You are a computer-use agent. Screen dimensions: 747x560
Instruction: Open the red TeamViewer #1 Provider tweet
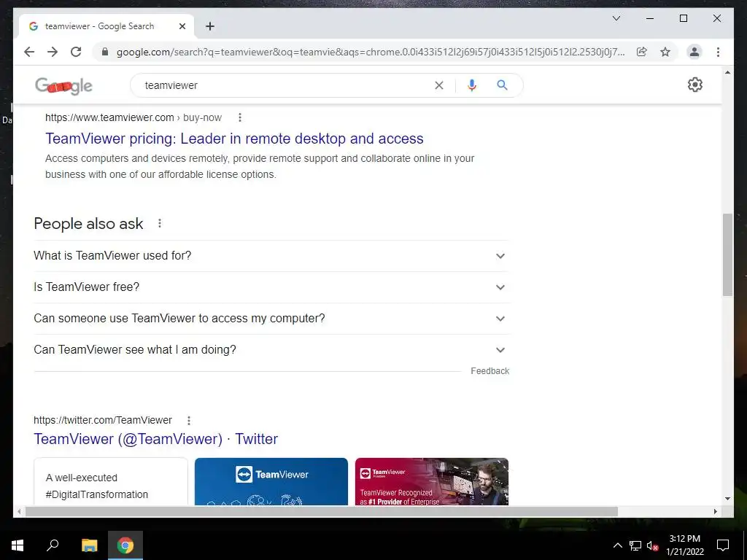(x=432, y=481)
